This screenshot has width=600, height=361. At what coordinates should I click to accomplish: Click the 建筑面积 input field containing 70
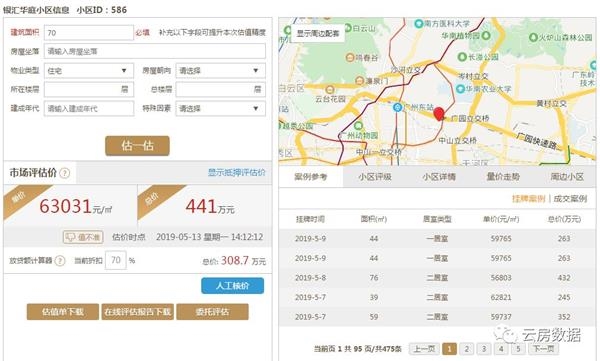coord(89,33)
